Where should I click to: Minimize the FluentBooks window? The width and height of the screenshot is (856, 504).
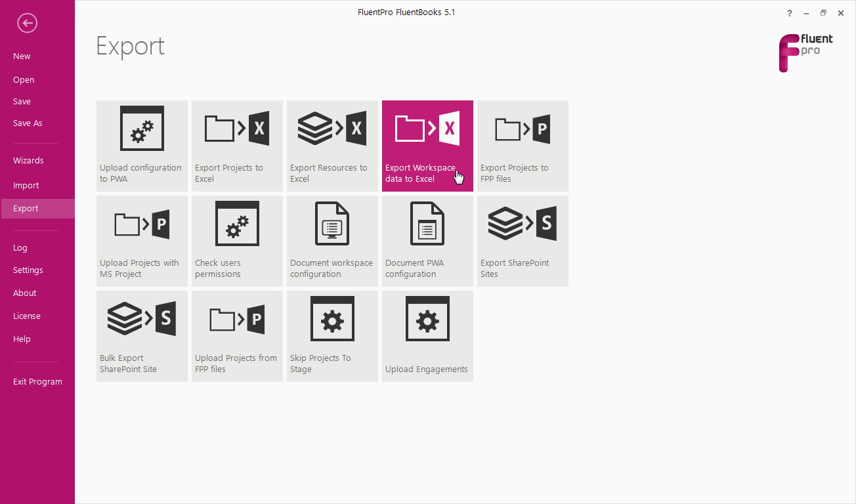pyautogui.click(x=807, y=13)
